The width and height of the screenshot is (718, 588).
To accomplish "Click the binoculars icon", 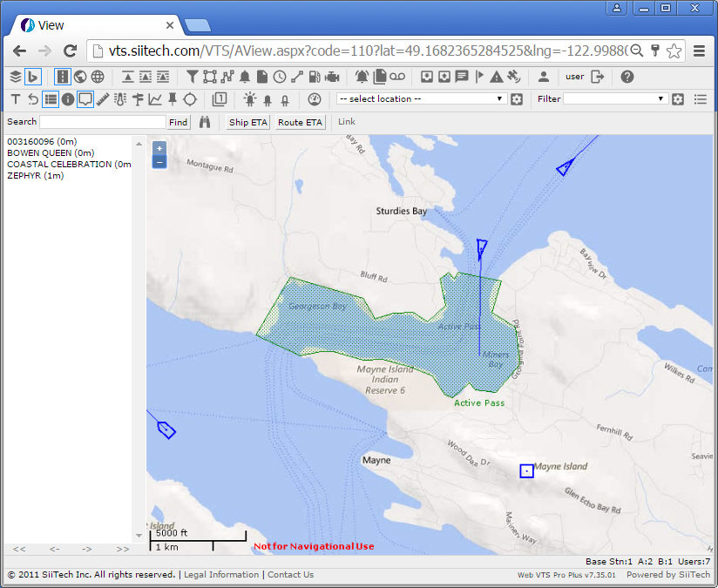I will pyautogui.click(x=206, y=122).
